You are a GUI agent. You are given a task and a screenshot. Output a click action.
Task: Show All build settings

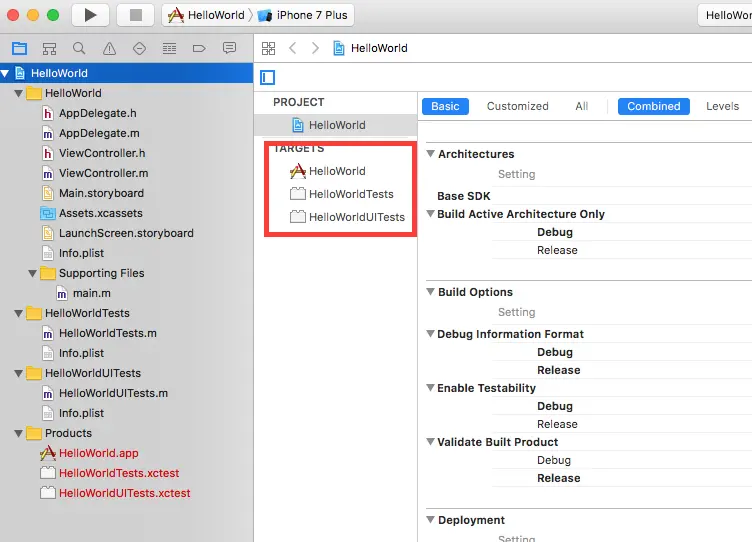(582, 106)
